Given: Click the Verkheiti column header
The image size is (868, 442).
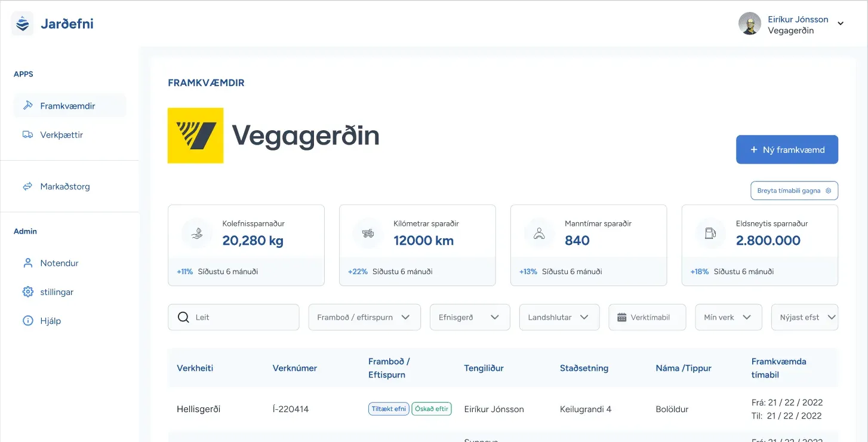Looking at the screenshot, I should (195, 368).
